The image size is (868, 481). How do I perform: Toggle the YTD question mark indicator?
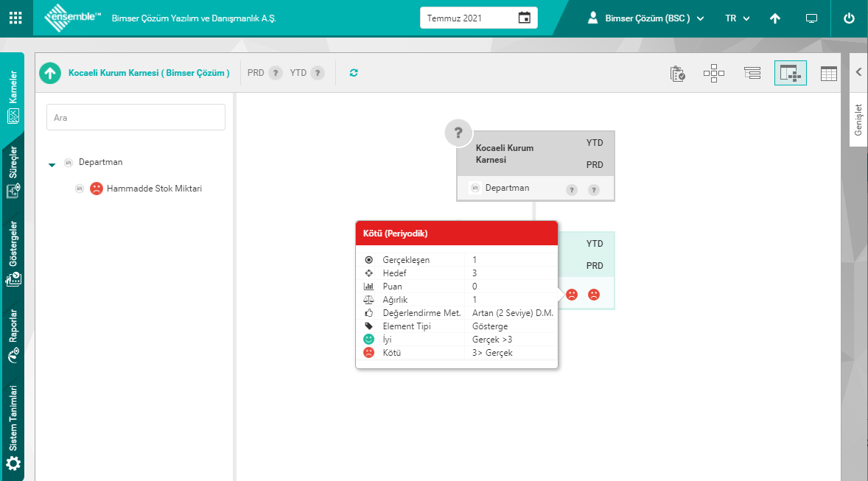pyautogui.click(x=317, y=73)
